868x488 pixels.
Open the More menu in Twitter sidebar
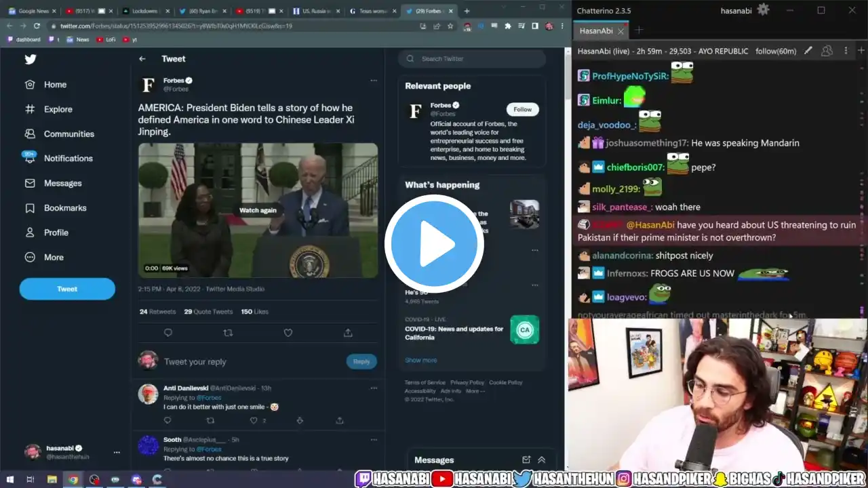[x=44, y=258]
